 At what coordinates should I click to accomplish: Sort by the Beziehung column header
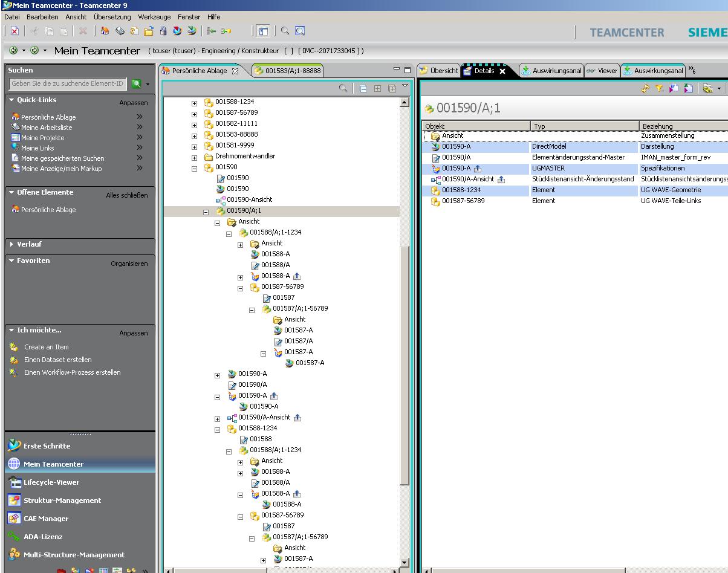[683, 126]
